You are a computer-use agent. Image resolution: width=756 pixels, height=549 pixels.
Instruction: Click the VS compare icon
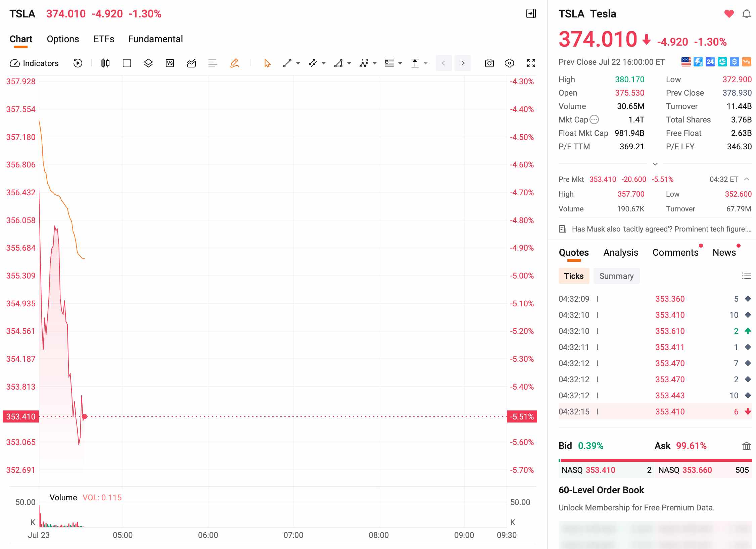click(x=170, y=63)
